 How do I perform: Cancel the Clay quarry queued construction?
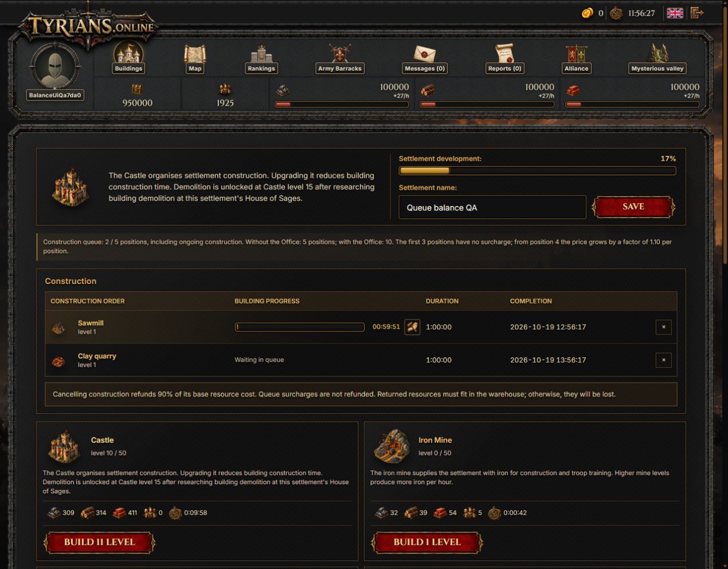(x=664, y=360)
